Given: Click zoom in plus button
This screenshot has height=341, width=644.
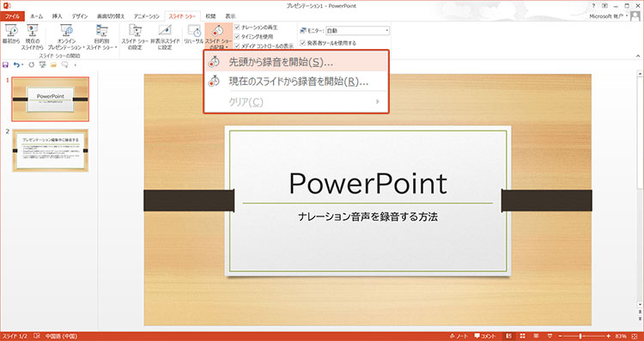Looking at the screenshot, I should (609, 336).
